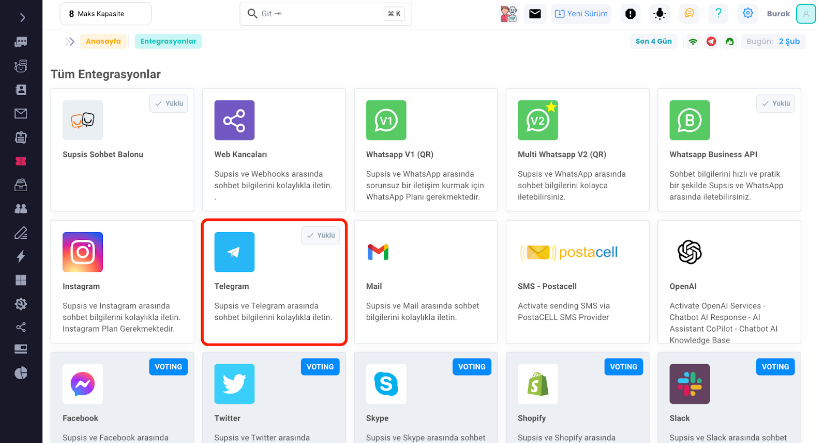The width and height of the screenshot is (821, 443).
Task: Open the Son 4 Gün date range
Action: coord(653,41)
